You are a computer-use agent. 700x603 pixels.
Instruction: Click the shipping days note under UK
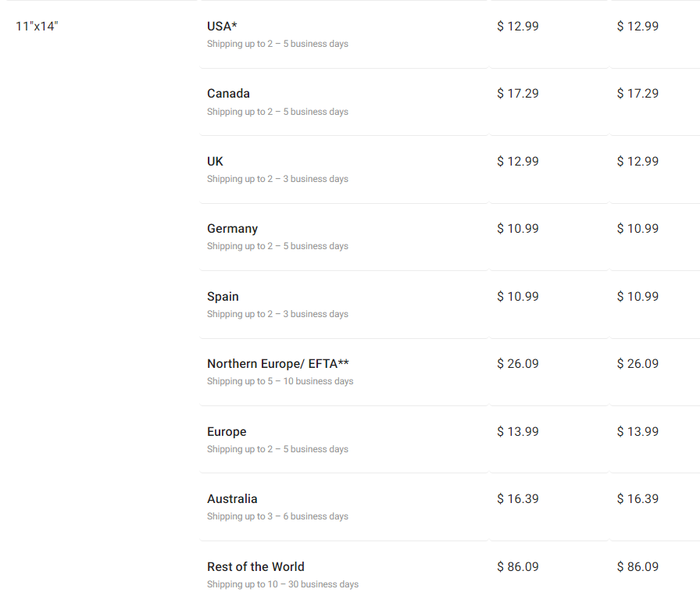[x=277, y=179]
